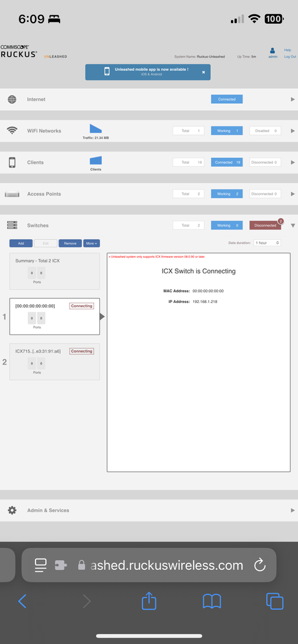Click the Safari extensions puzzle icon
Viewport: 298px width, 644px height.
61,565
